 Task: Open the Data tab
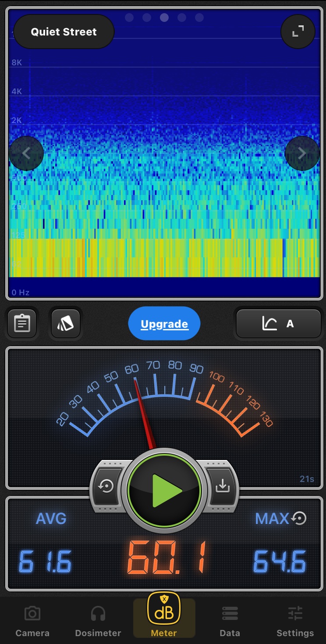pos(230,621)
